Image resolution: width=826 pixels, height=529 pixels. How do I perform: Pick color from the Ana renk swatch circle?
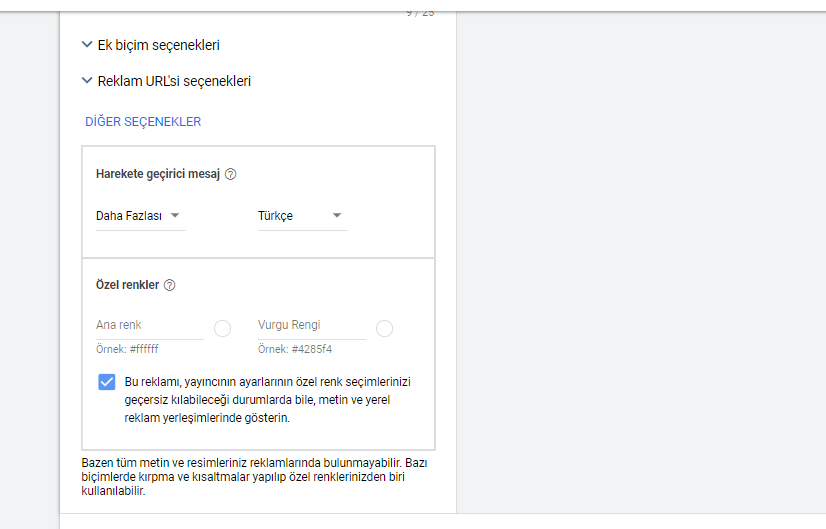coord(223,328)
